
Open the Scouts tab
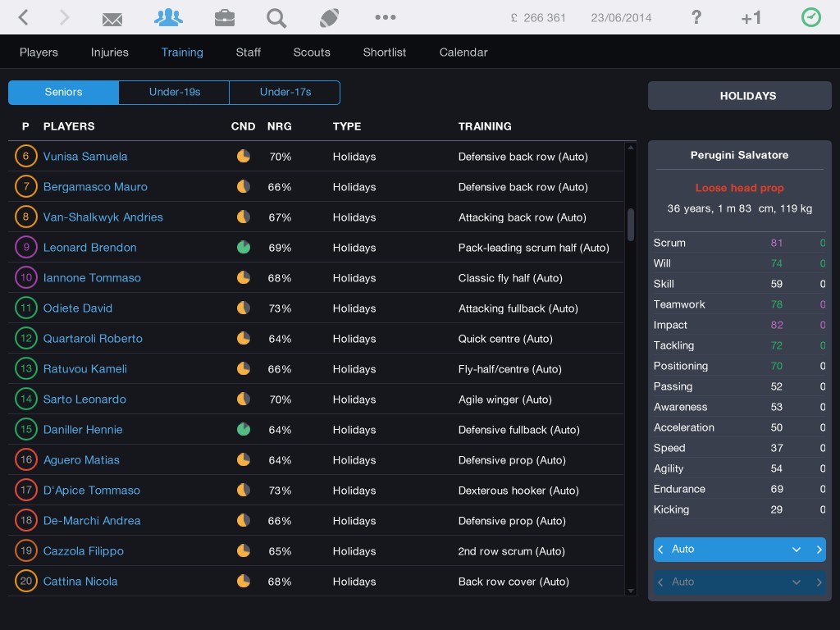(x=312, y=52)
